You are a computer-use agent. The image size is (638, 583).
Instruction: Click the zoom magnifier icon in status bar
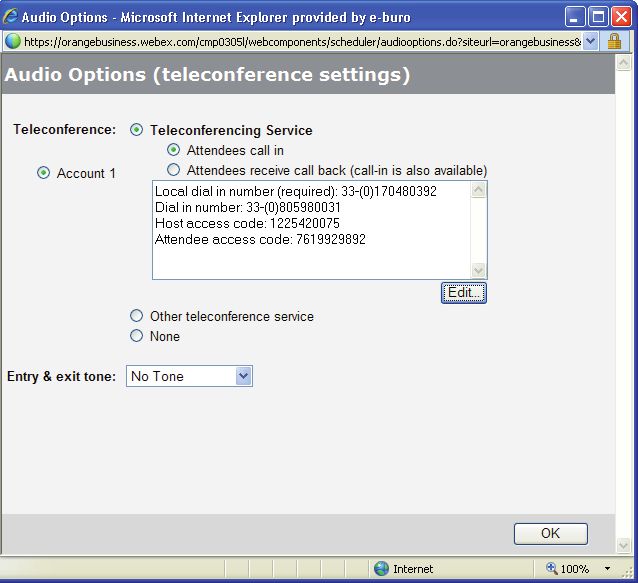pos(551,568)
